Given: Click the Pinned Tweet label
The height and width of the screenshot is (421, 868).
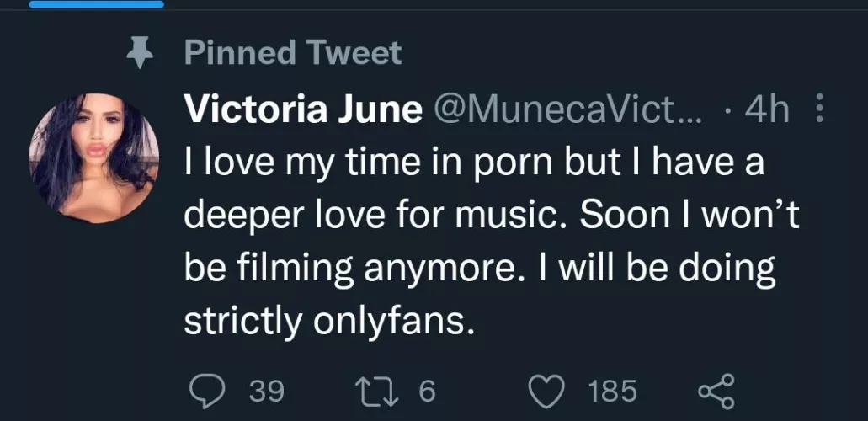Looking at the screenshot, I should tap(293, 54).
